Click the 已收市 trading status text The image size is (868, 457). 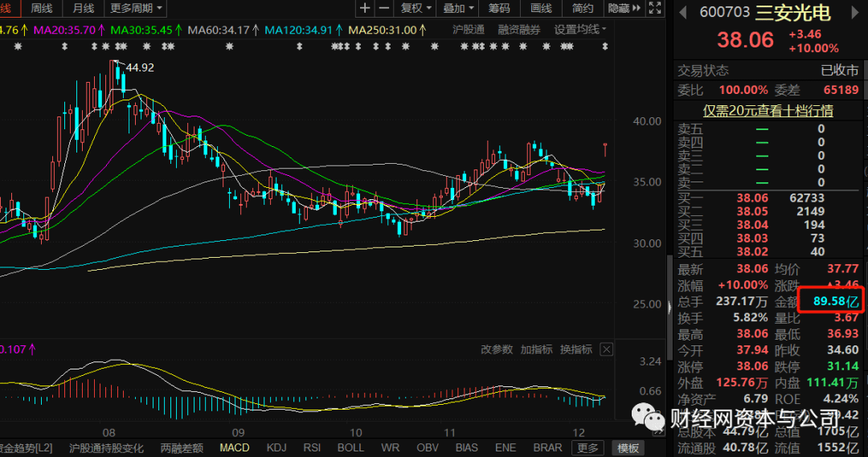click(x=839, y=70)
